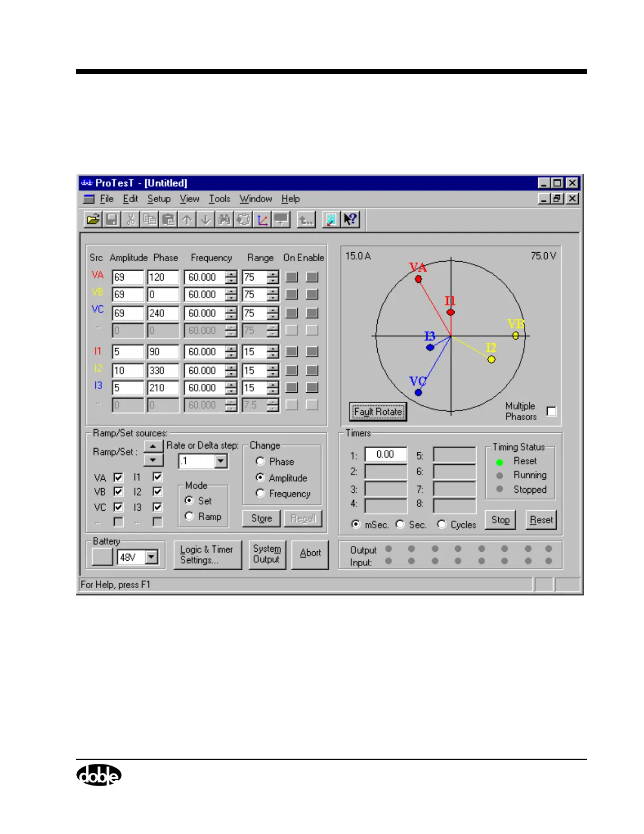Open the View menu
The height and width of the screenshot is (834, 644).
click(x=189, y=199)
